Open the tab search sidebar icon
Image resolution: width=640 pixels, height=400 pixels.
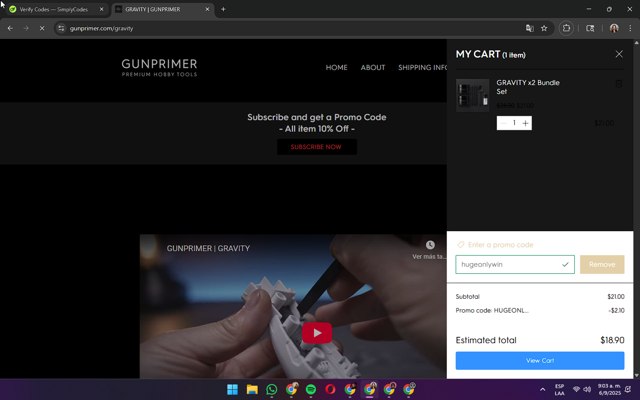590,28
